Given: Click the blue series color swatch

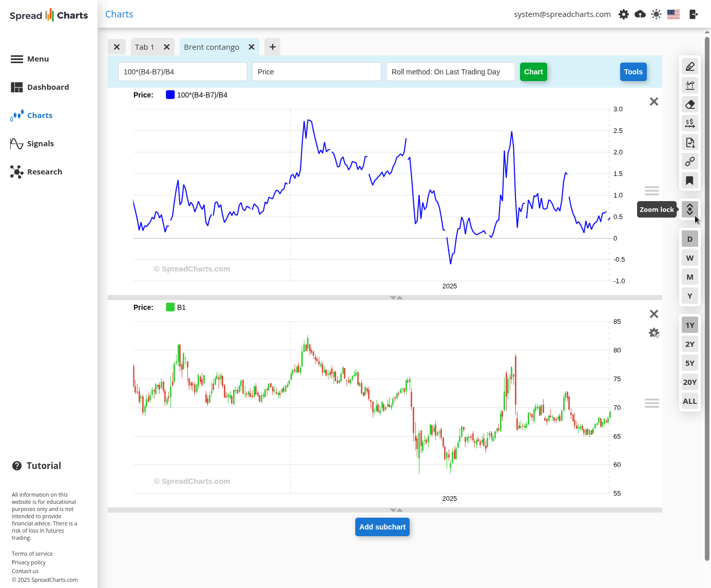Looking at the screenshot, I should 170,95.
